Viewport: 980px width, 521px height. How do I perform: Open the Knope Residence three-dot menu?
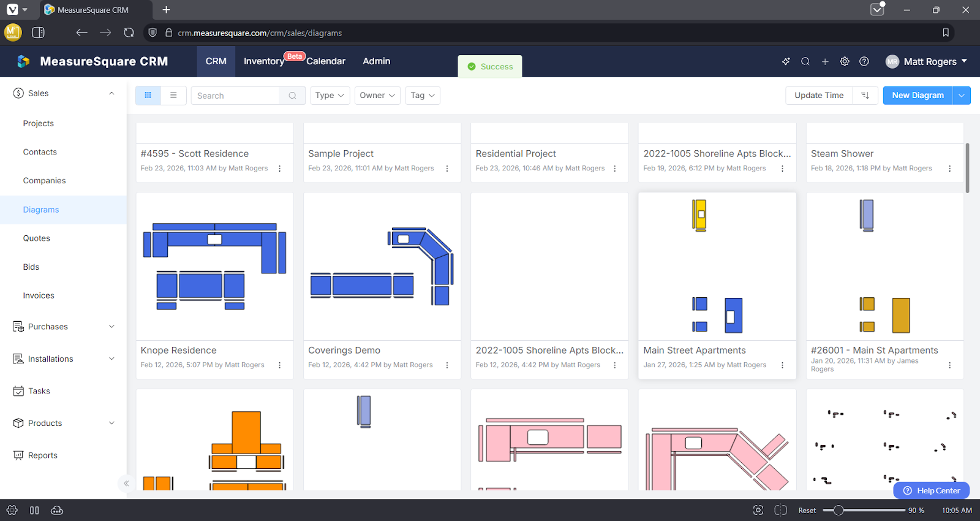tap(280, 365)
